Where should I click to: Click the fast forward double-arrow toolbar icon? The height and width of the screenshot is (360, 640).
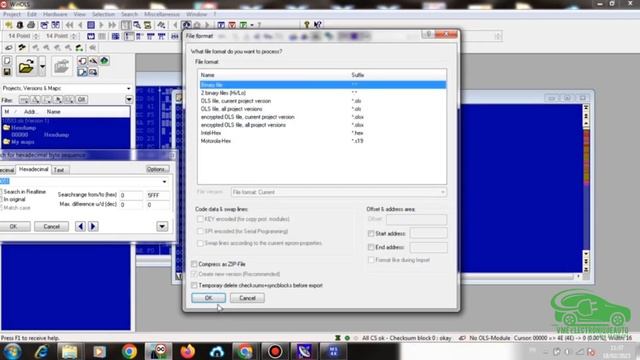click(112, 25)
